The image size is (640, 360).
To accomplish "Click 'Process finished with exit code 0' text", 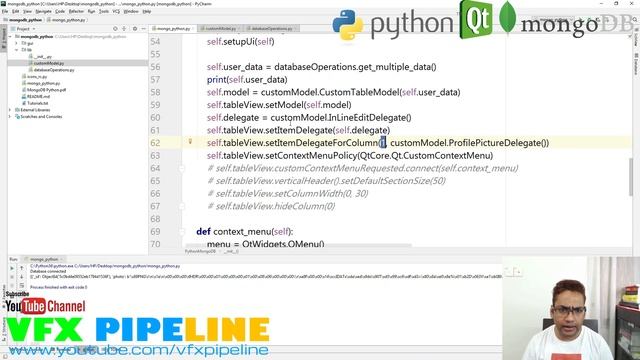I will click(58, 287).
